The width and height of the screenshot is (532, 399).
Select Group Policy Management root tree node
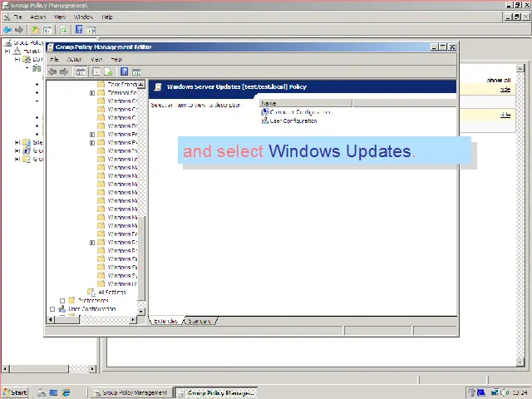(24, 42)
